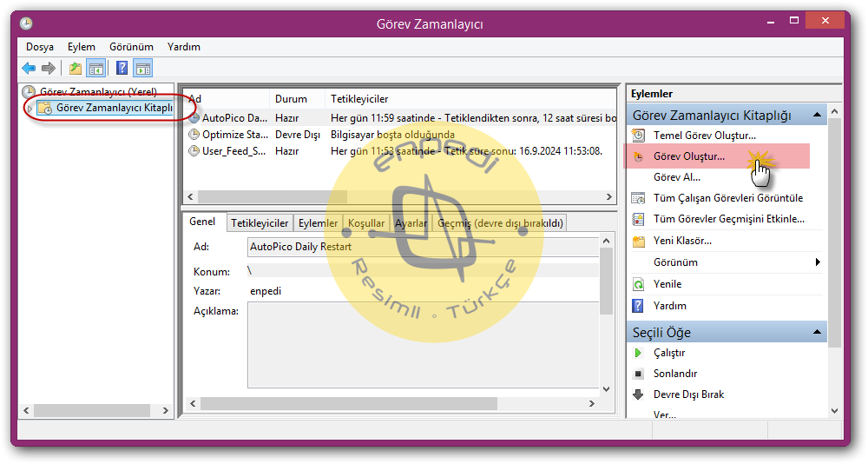Click the green Yenile refresh icon
This screenshot has height=464, width=868.
point(638,284)
